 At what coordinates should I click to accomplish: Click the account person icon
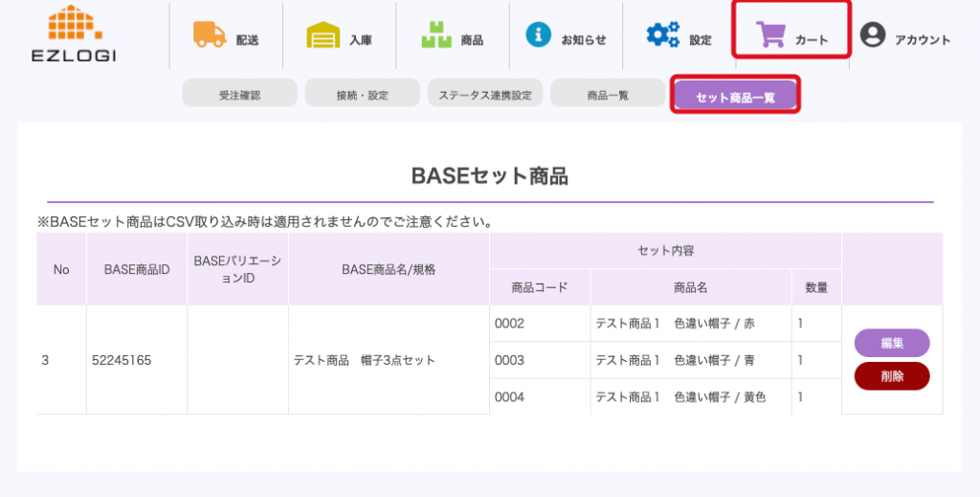(x=872, y=36)
